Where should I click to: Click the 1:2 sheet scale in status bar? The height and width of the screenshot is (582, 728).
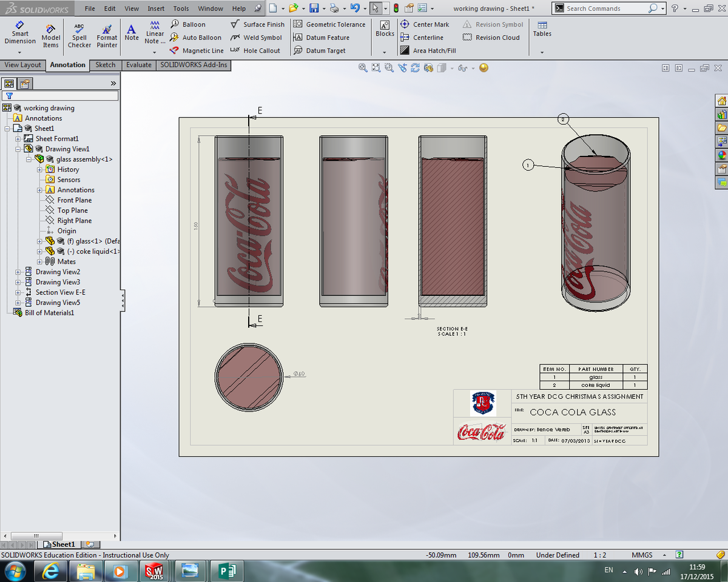point(599,555)
